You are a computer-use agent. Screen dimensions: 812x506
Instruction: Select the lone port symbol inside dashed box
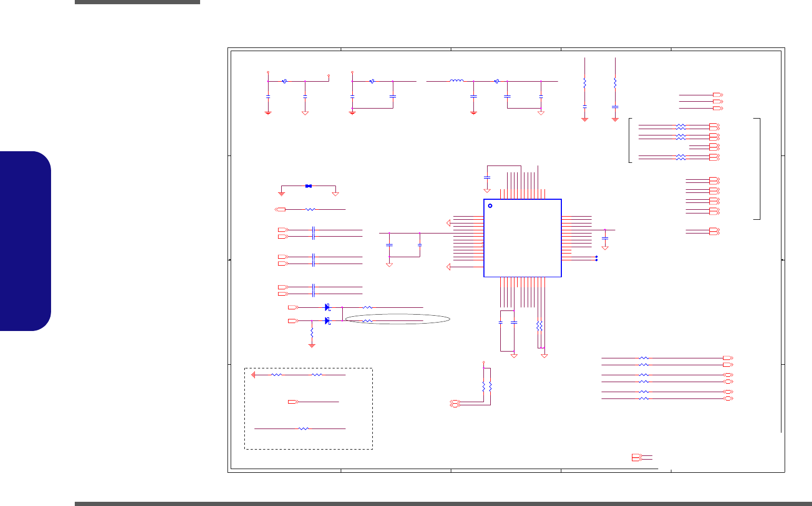(x=293, y=402)
